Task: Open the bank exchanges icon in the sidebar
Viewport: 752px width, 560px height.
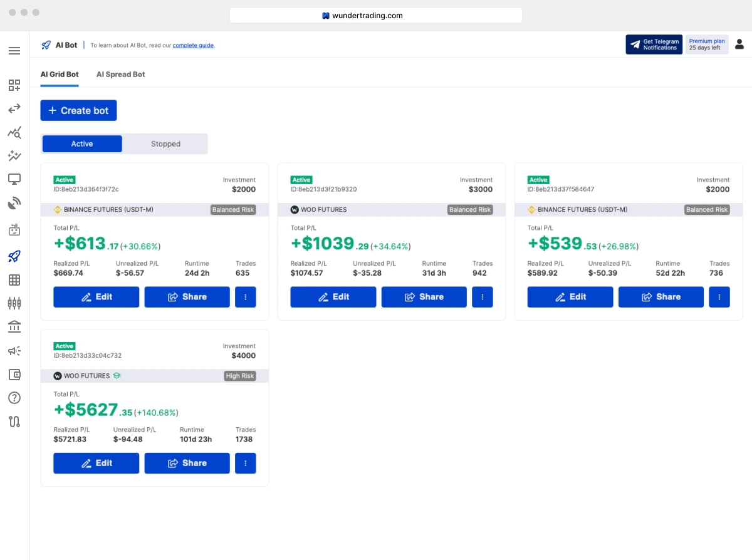Action: point(14,326)
